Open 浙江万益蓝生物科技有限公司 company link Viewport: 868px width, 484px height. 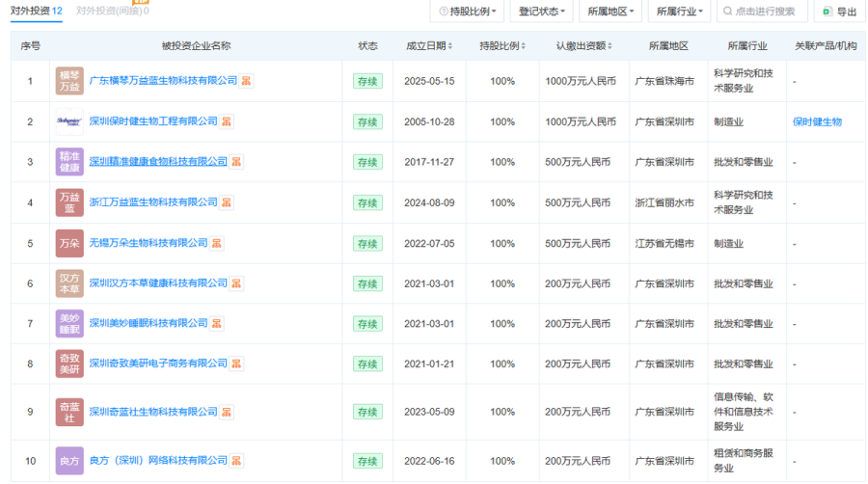click(x=153, y=202)
